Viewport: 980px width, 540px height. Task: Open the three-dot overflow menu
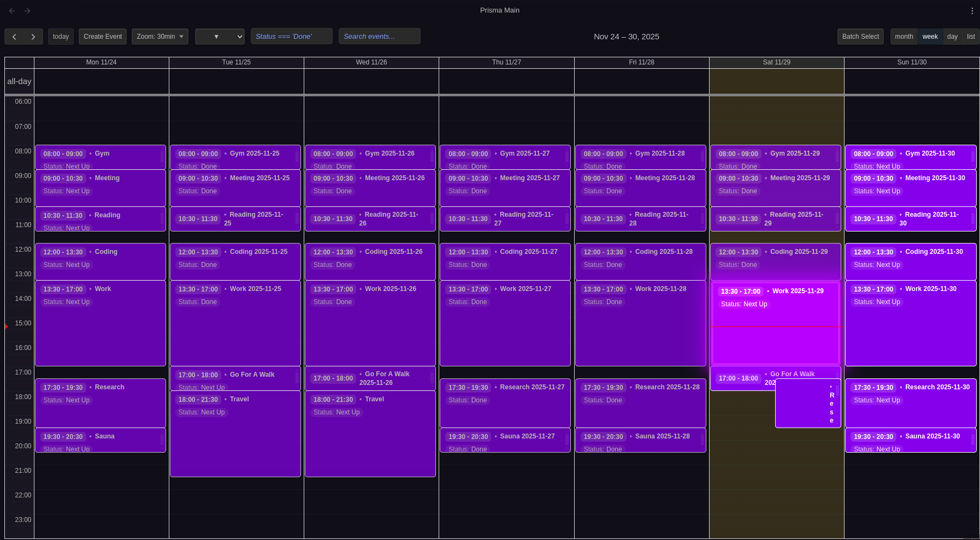tap(973, 10)
